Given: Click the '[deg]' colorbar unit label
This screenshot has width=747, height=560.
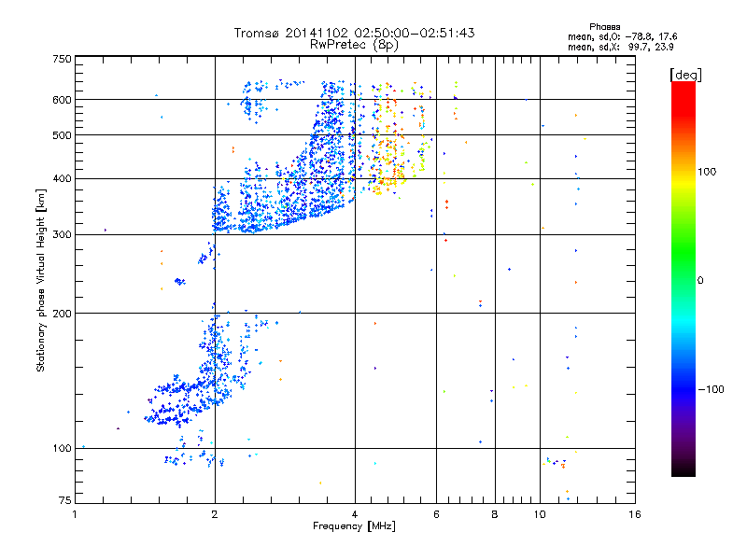Looking at the screenshot, I should click(x=685, y=75).
